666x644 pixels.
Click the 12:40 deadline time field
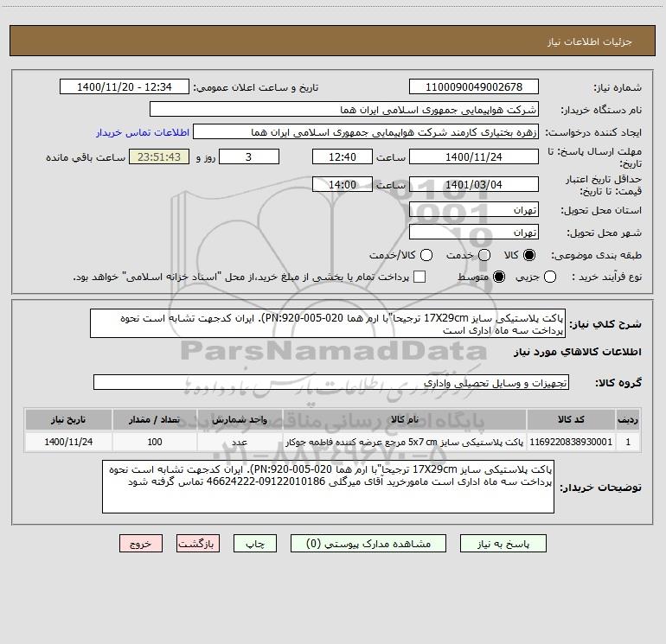tap(343, 157)
